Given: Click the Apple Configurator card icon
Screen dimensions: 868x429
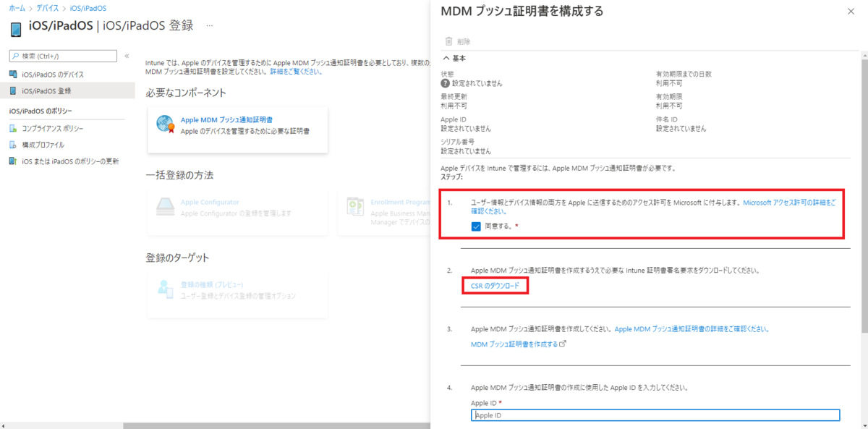Looking at the screenshot, I should click(166, 206).
